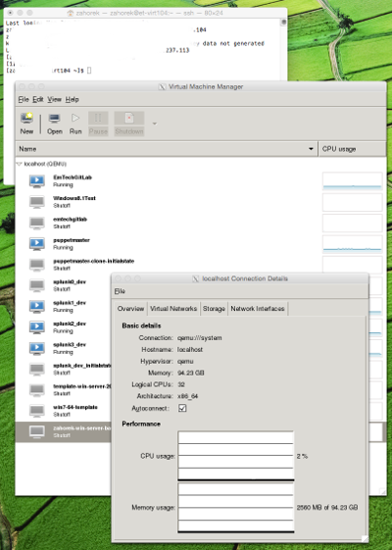Select the EmTechGitLab running VM icon
The height and width of the screenshot is (550, 392).
tap(37, 180)
